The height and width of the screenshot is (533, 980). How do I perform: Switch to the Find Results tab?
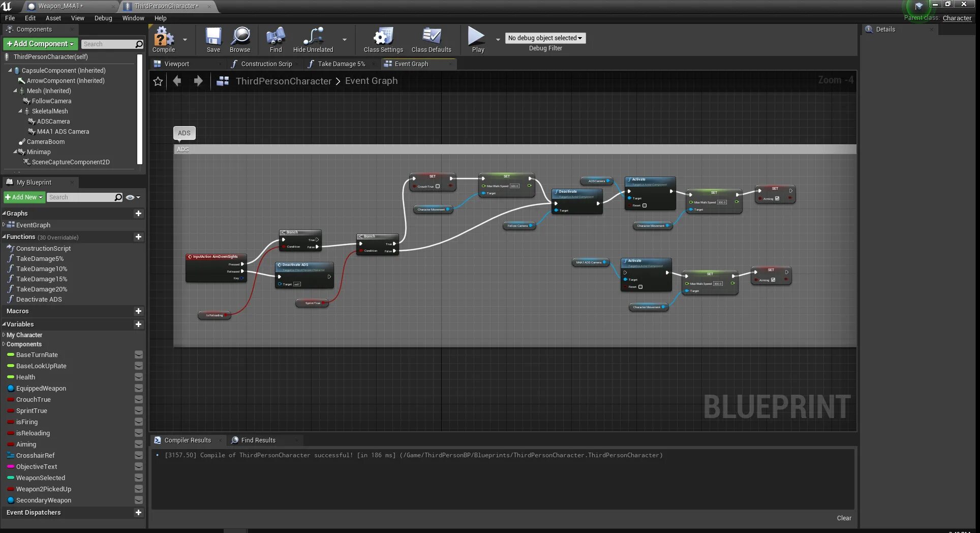point(258,440)
